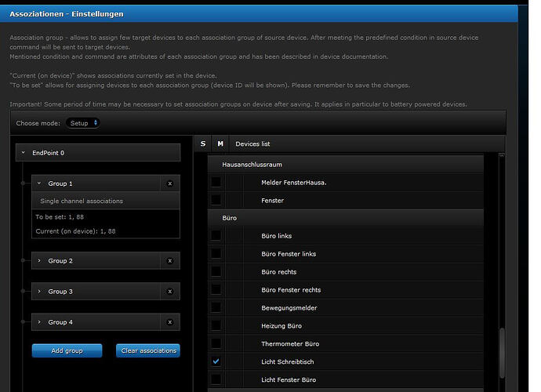The width and height of the screenshot is (541, 392).
Task: Expand Group 3 using its chevron
Action: click(39, 291)
